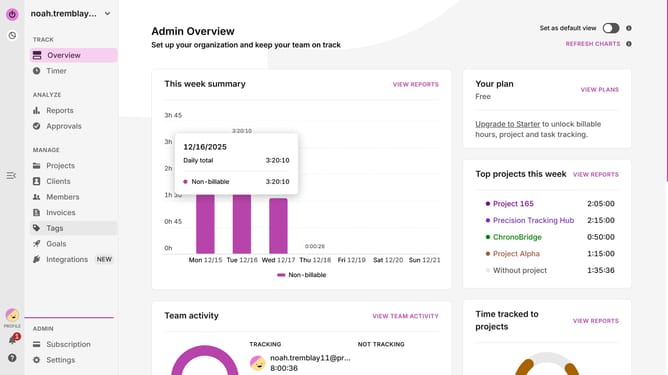
Task: Open the Reports bar chart icon
Action: click(37, 110)
